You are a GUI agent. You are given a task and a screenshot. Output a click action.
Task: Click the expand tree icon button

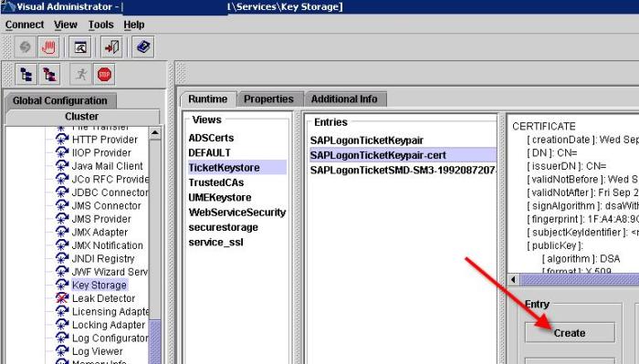[26, 75]
